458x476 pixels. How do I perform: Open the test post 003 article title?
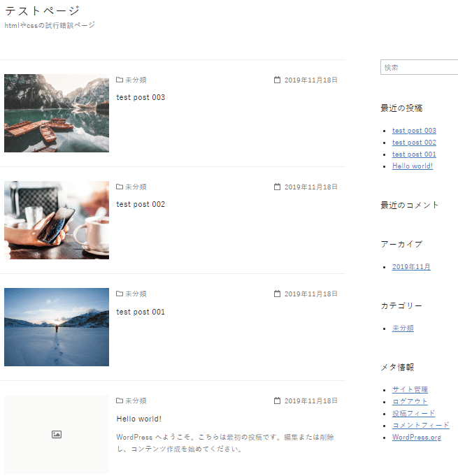coord(141,97)
